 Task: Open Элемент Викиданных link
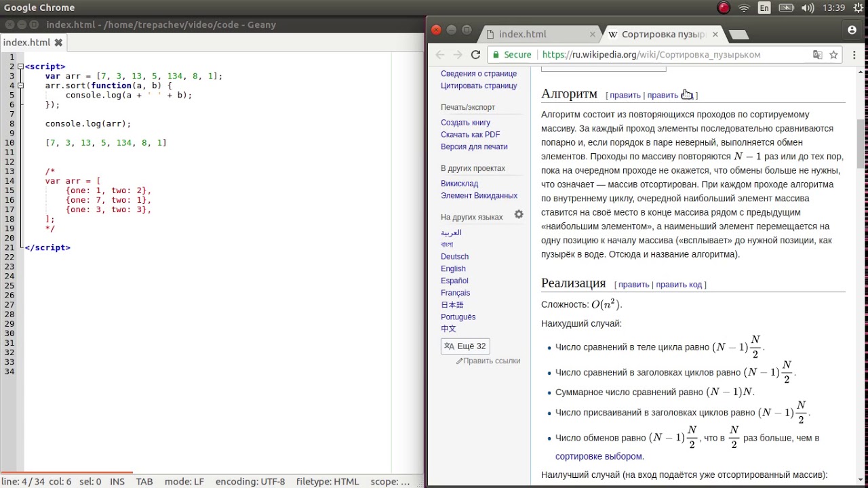click(479, 196)
